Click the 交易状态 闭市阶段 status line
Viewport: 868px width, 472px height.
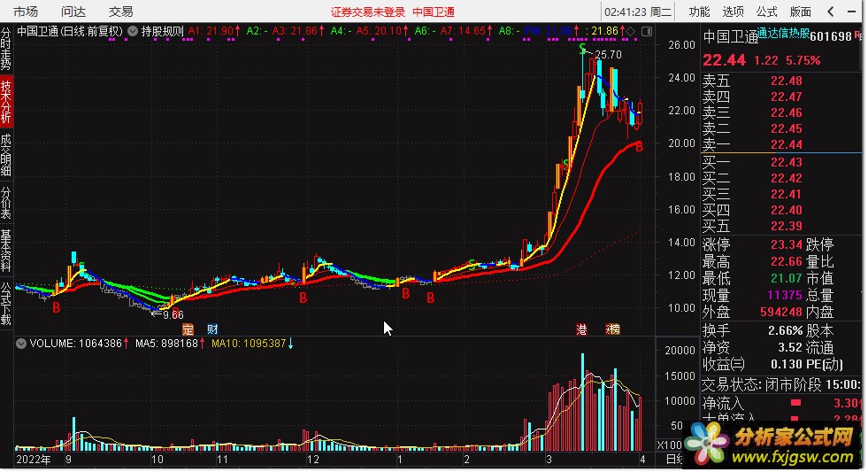[x=781, y=384]
